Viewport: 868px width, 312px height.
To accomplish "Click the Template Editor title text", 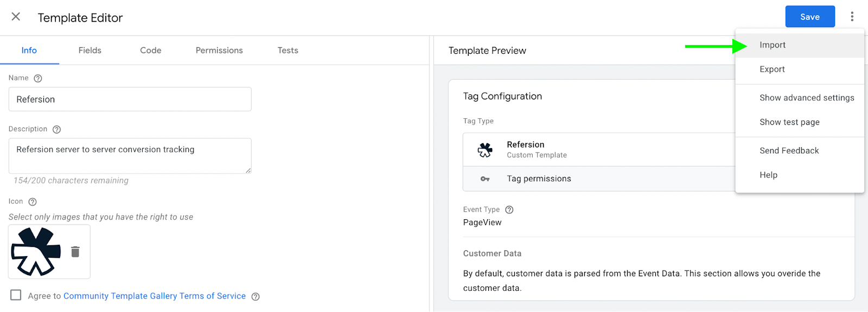I will coord(80,18).
